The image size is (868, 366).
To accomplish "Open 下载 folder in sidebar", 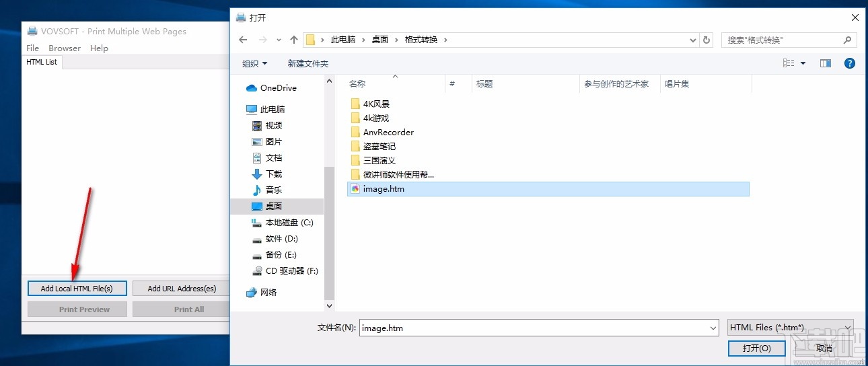I will pos(273,174).
